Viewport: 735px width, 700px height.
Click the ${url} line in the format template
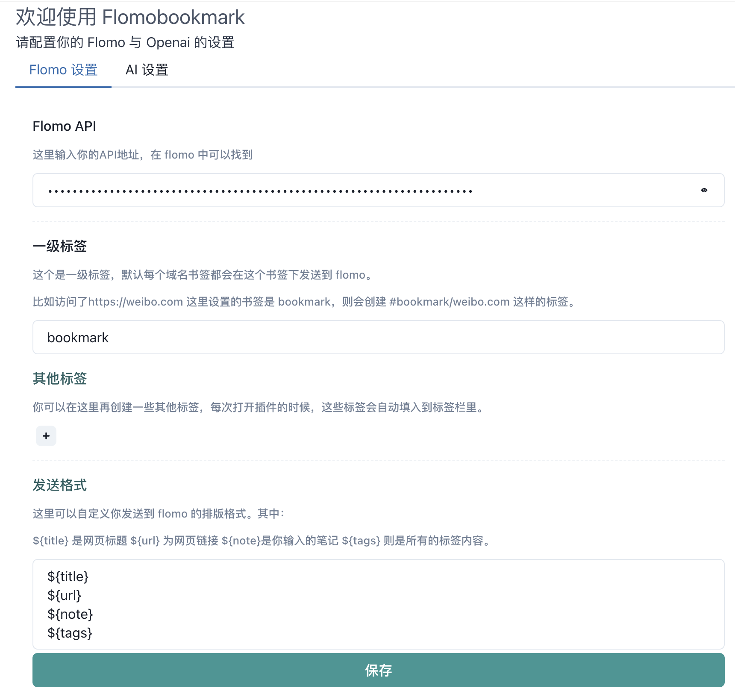click(64, 595)
